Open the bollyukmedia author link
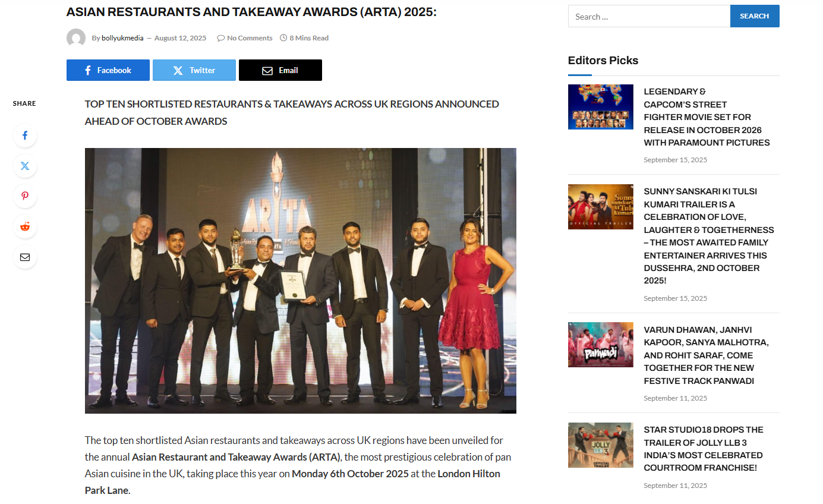This screenshot has width=823, height=504. [x=122, y=38]
